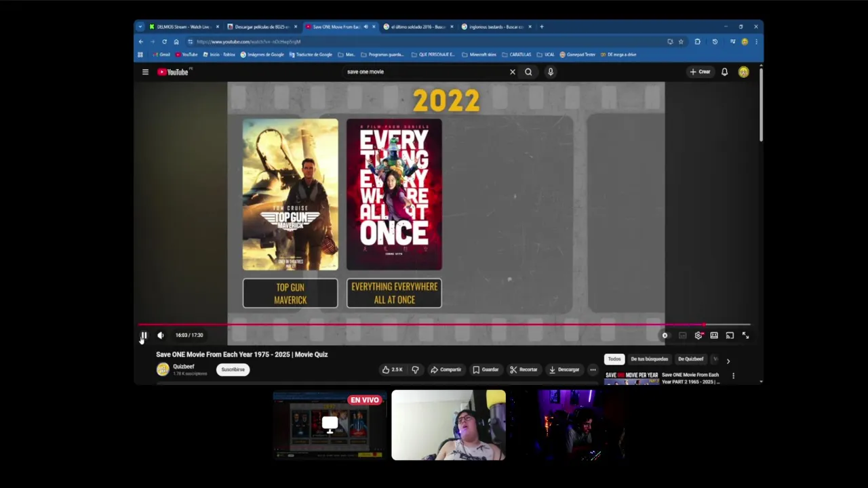Open recommended 'Save ONE Movie Part 2' thumbnail

(631, 378)
